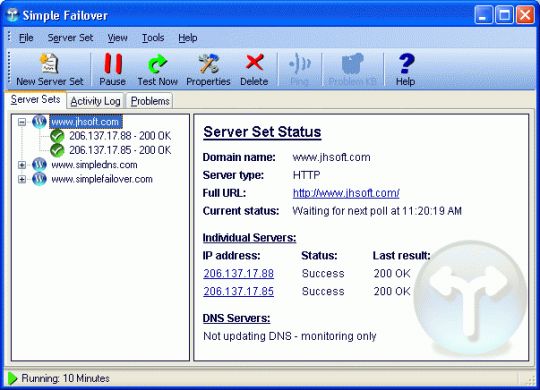This screenshot has height=390, width=540.
Task: Select www.simpledns.com in the tree
Action: (94, 165)
